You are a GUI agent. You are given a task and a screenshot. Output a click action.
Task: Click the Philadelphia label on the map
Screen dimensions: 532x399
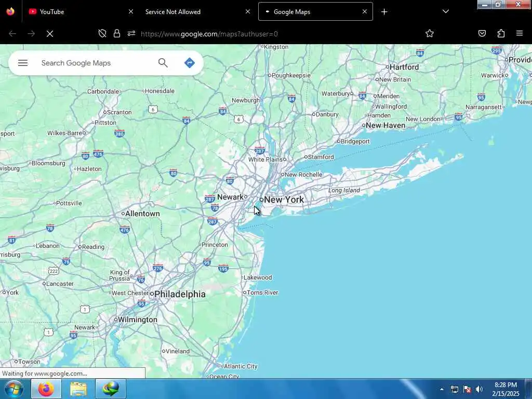(x=180, y=294)
